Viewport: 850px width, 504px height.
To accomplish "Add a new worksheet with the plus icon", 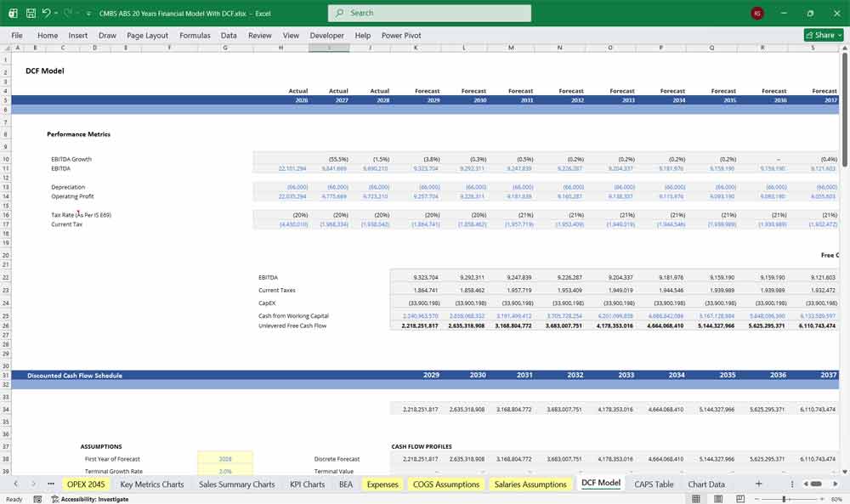I will (x=758, y=484).
